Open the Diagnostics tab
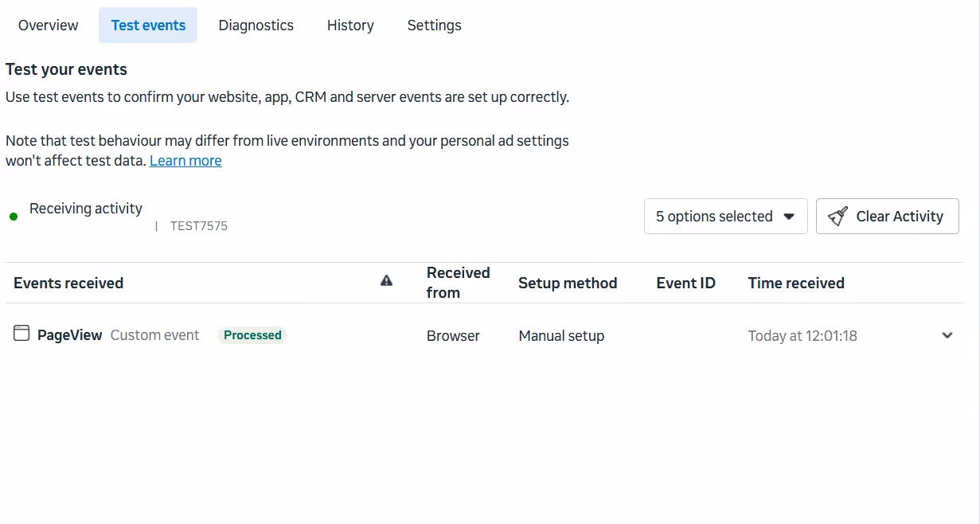 pos(256,25)
